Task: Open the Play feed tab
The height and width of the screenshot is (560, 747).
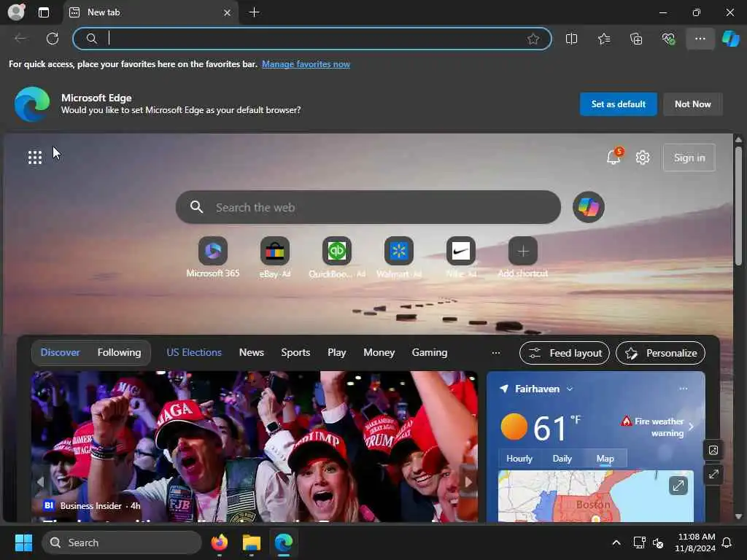Action: point(337,353)
